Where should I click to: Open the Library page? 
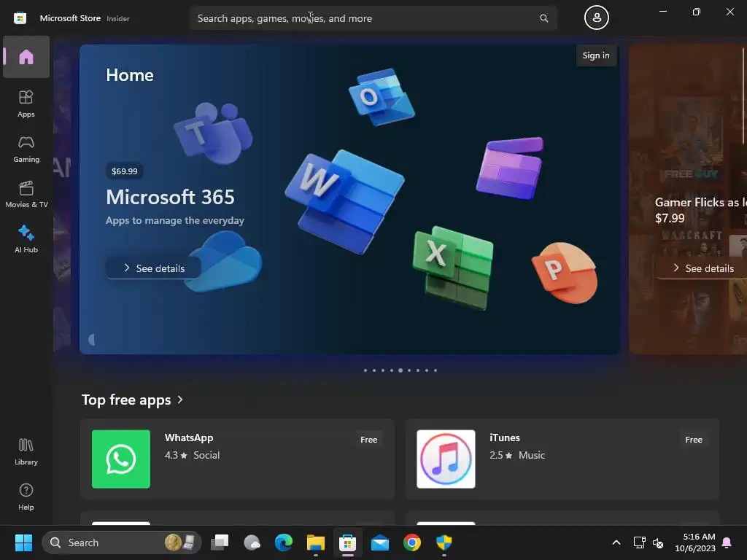click(x=26, y=452)
